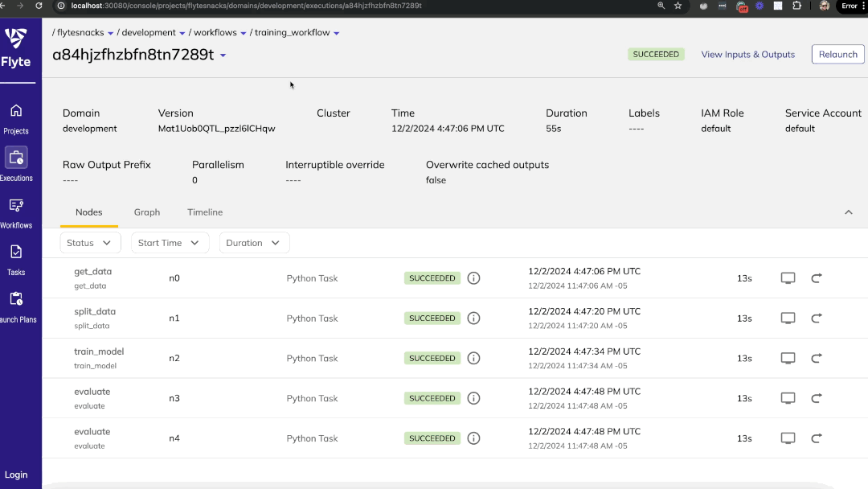Image resolution: width=868 pixels, height=489 pixels.
Task: Open the flytesnacks project dropdown
Action: tap(111, 33)
